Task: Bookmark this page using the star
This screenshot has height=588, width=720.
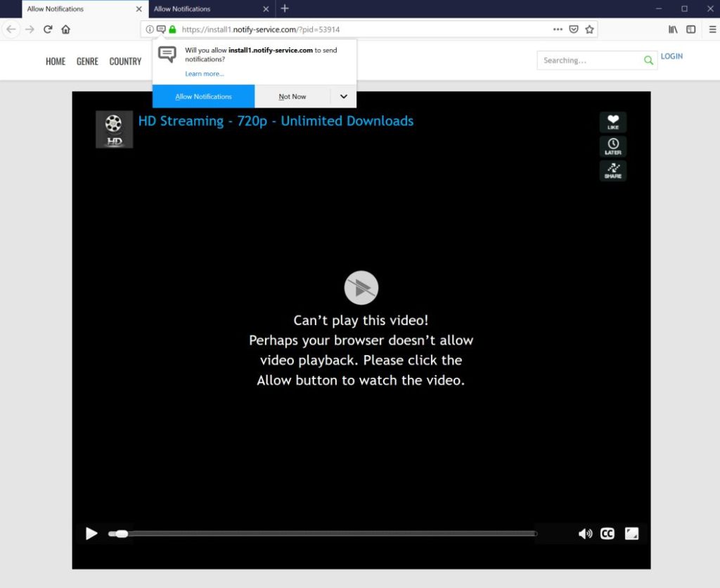Action: (x=591, y=30)
